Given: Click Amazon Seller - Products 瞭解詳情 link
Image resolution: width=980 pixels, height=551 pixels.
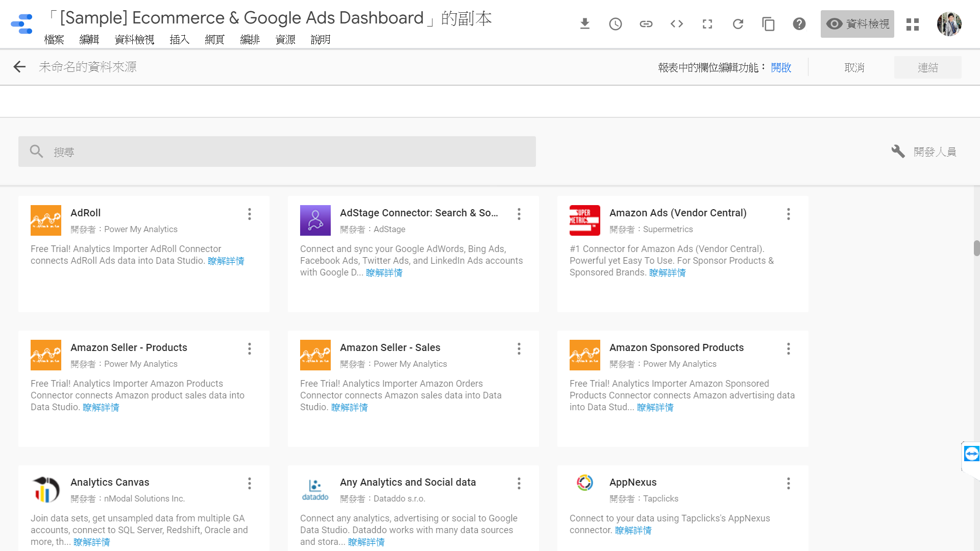Looking at the screenshot, I should 101,407.
